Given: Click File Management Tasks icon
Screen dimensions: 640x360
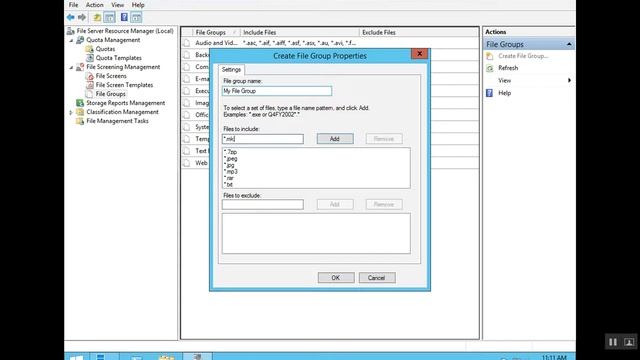Looking at the screenshot, I should point(80,121).
